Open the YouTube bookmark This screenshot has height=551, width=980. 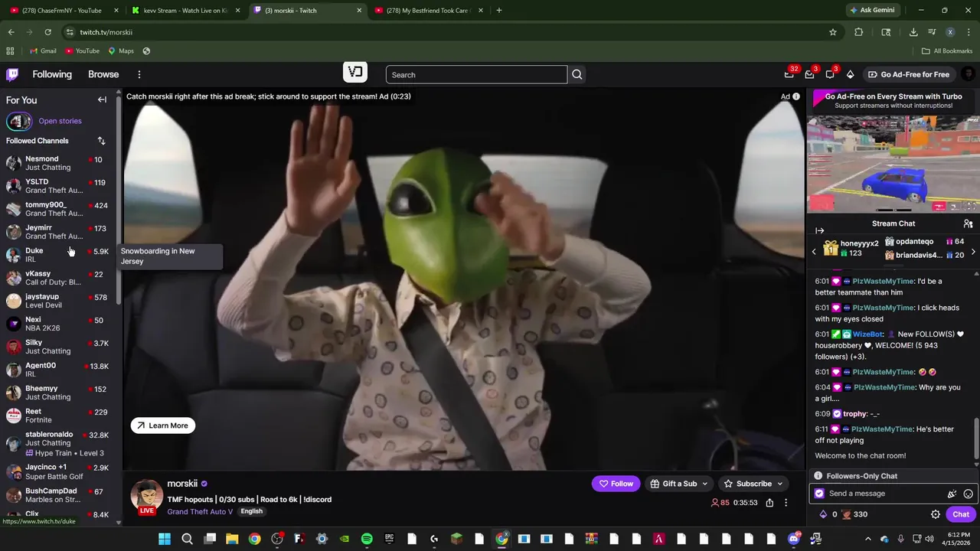[82, 51]
